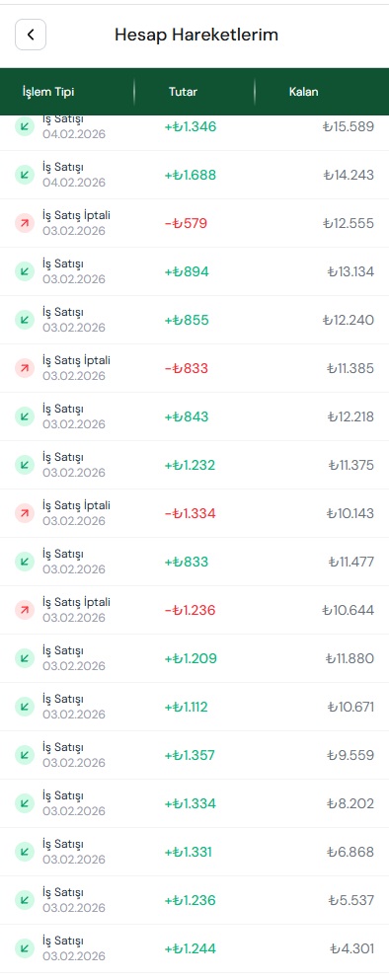Click green arrow icon beside +₺1.209 sale
389x980 pixels.
point(25,658)
